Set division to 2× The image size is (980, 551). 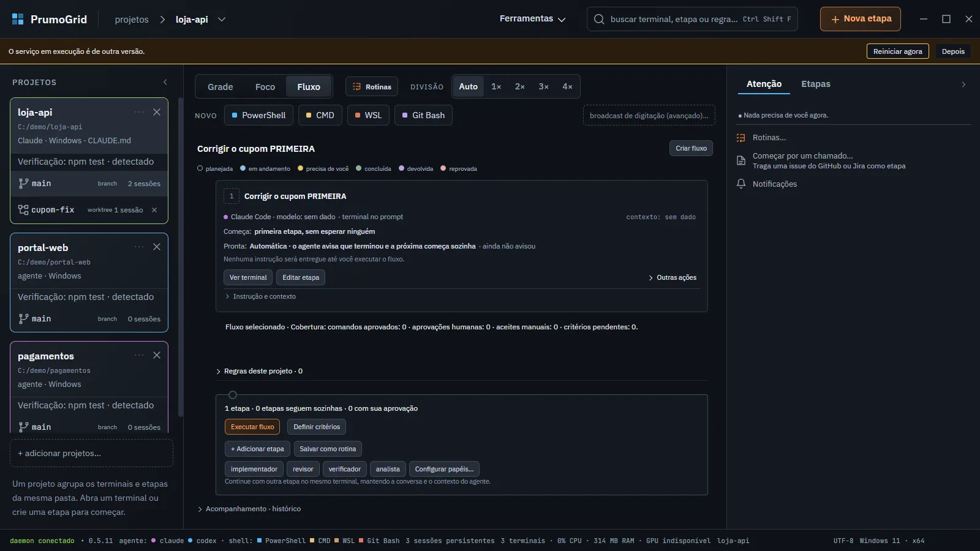(520, 86)
